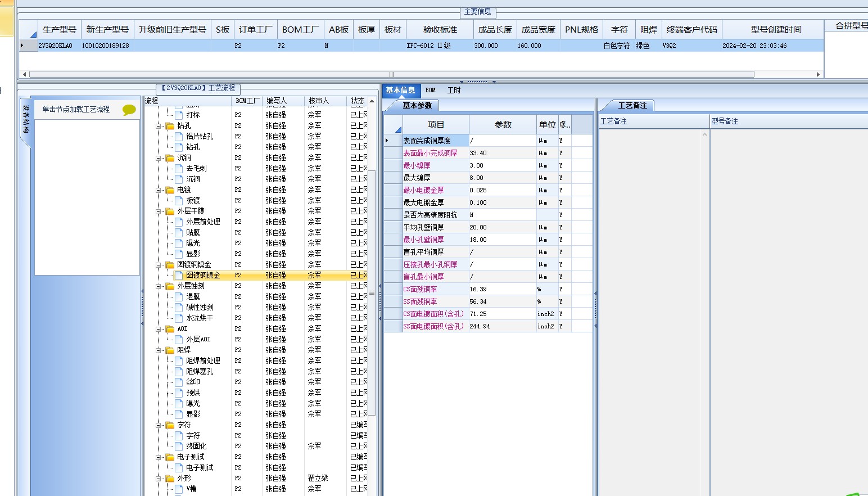Click the document icon next to 预烘
868x496 pixels.
tap(179, 393)
